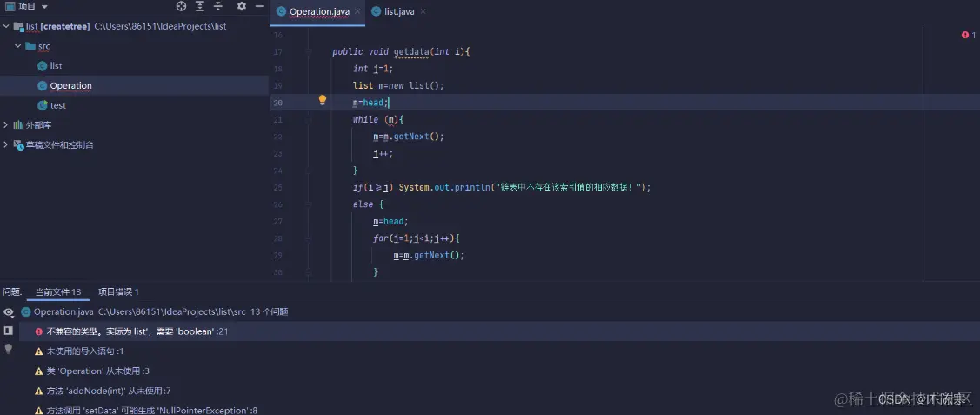Screen dimensions: 980x415
Task: Switch to the 项目错误 1 tab
Action: [x=119, y=291]
